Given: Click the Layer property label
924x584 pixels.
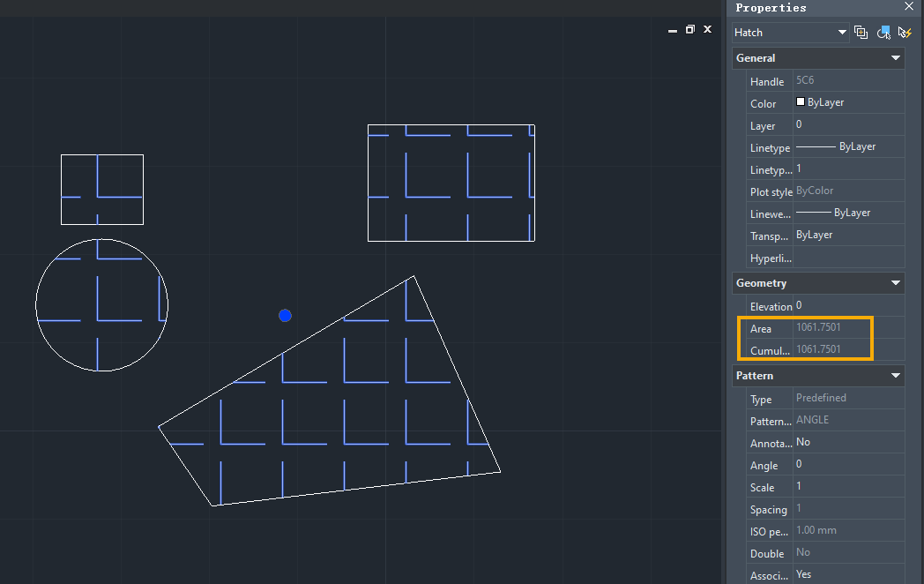Looking at the screenshot, I should click(763, 126).
